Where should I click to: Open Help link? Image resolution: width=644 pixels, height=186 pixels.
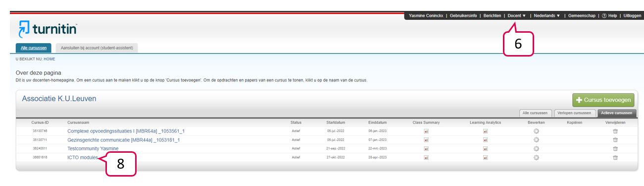coord(609,16)
